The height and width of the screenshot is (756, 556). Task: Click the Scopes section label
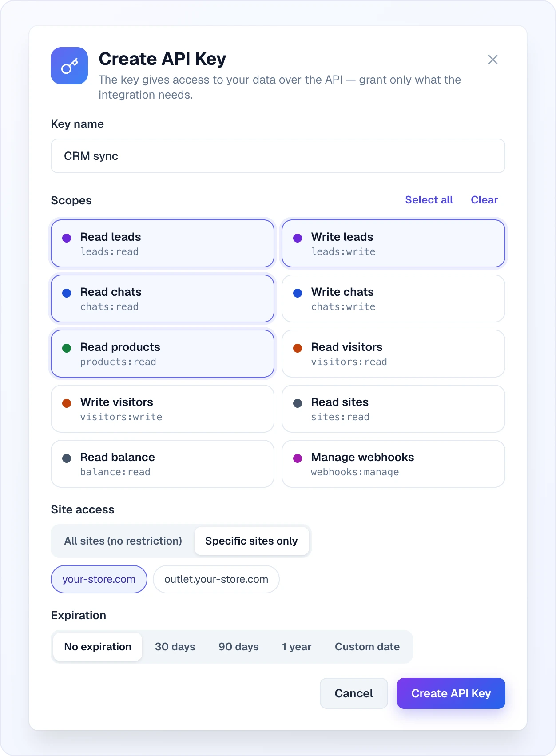71,200
